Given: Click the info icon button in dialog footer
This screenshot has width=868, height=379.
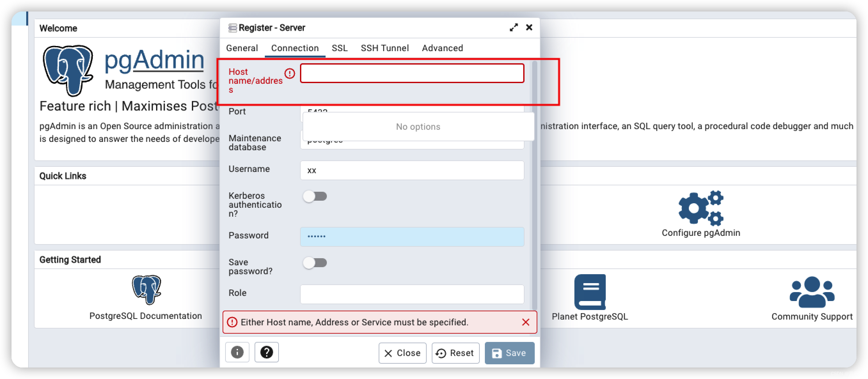Looking at the screenshot, I should pos(237,352).
